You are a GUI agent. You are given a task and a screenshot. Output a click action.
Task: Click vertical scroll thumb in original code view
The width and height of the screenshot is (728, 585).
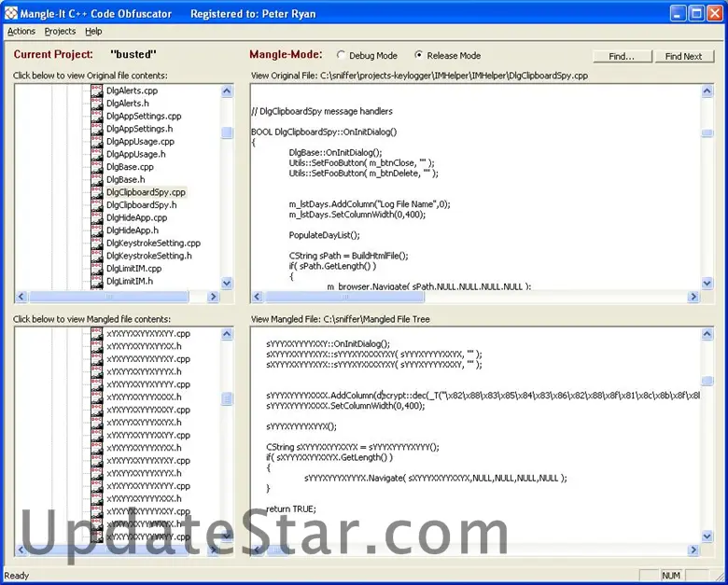707,132
